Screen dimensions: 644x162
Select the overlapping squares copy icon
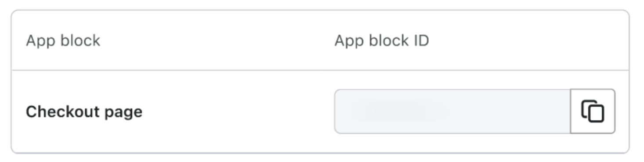click(593, 111)
